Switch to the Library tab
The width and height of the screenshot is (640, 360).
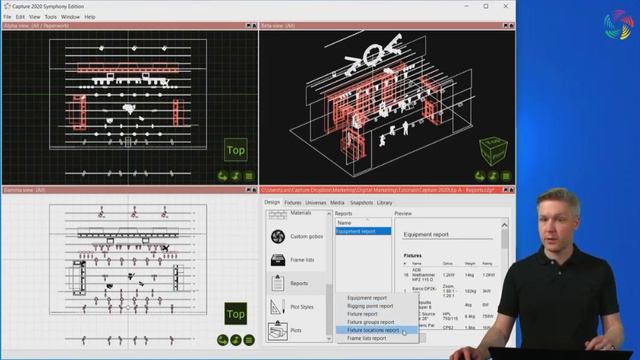pos(384,203)
